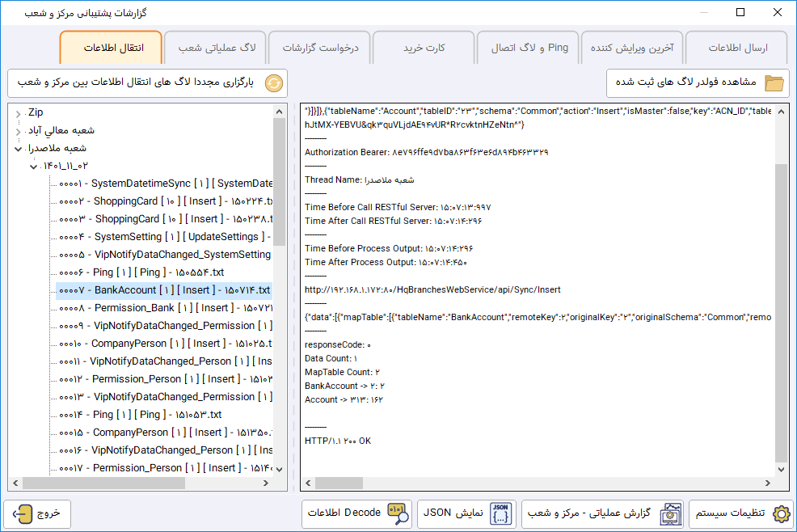Click the log text panel vertical scrollbar

point(780,307)
